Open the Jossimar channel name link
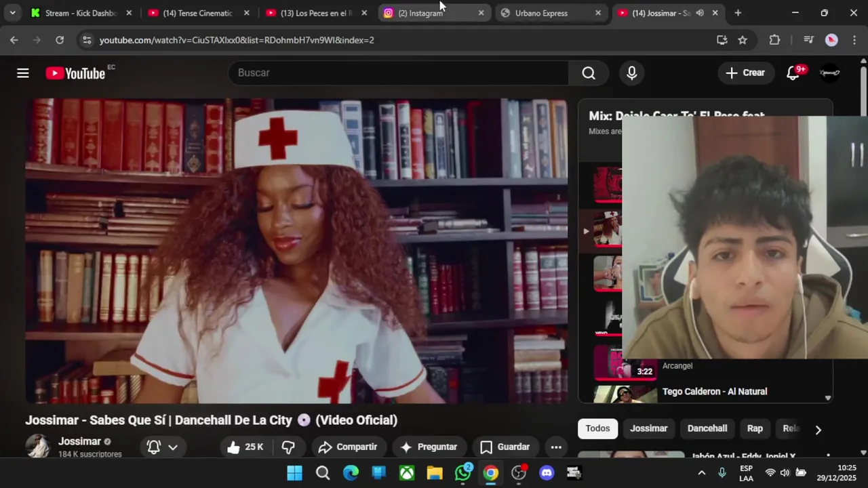 [x=79, y=441]
